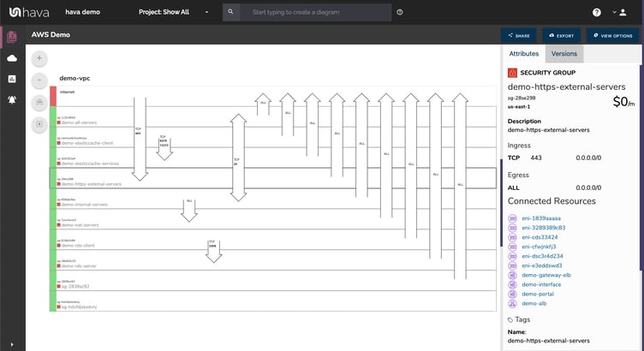
Task: Open the Reports chart icon in the sidebar
Action: click(x=12, y=79)
